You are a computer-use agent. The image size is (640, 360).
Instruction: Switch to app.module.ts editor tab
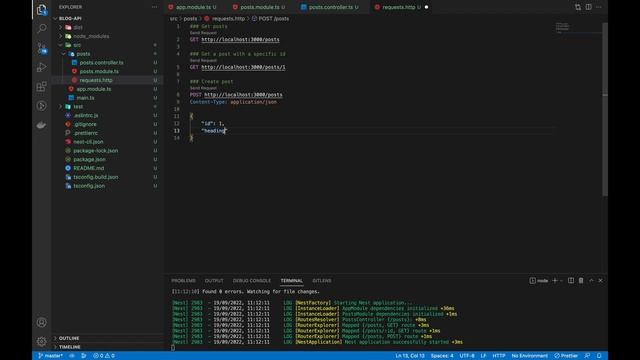point(192,7)
